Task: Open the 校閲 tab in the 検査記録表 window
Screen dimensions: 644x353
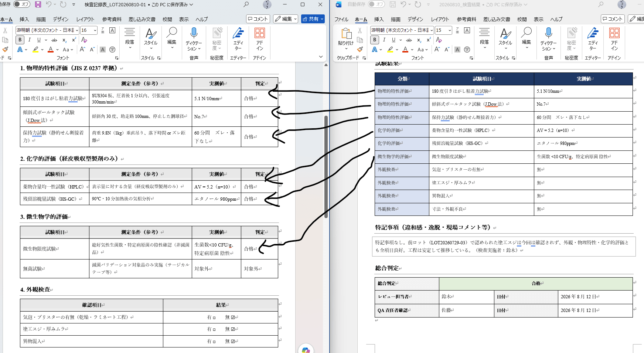Action: [167, 19]
